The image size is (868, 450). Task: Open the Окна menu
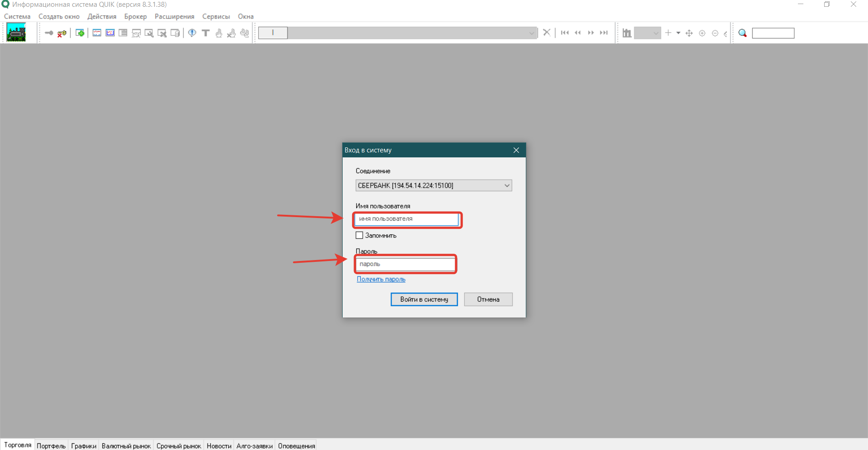246,16
